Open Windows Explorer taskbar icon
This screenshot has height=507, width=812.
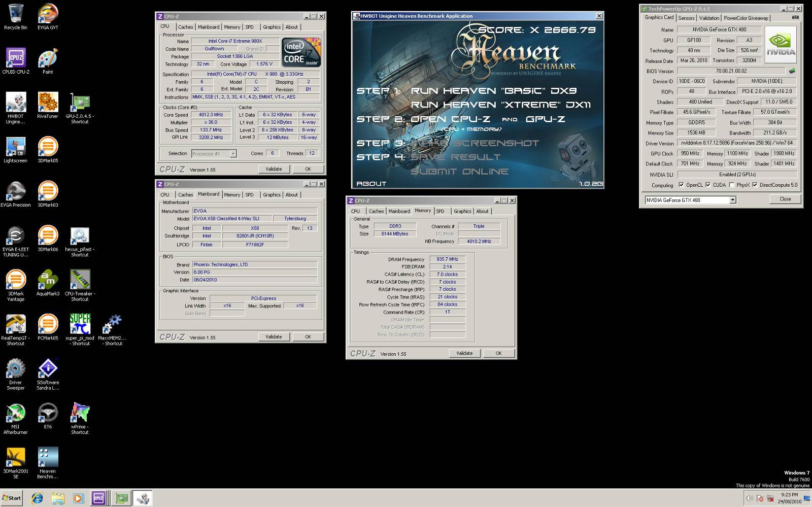coord(58,498)
